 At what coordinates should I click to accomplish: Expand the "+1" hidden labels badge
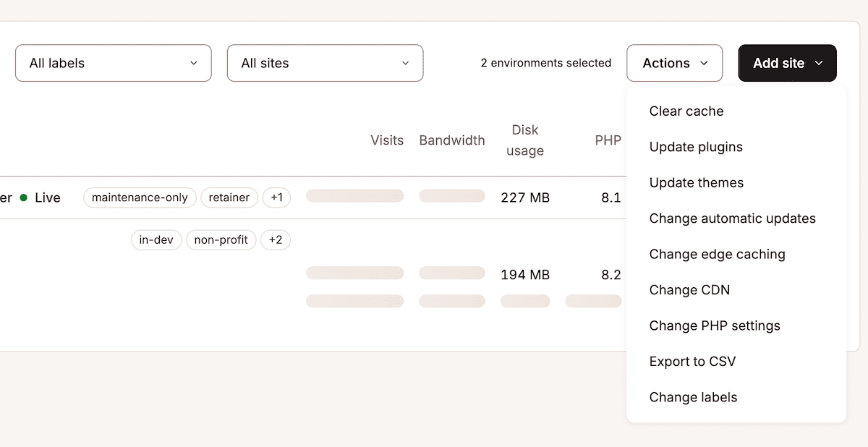(276, 197)
